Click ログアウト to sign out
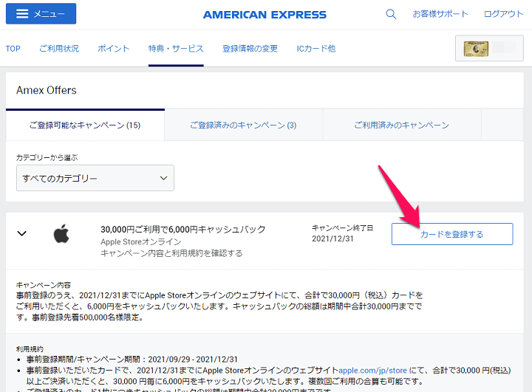Image resolution: width=532 pixels, height=392 pixels. [x=503, y=14]
